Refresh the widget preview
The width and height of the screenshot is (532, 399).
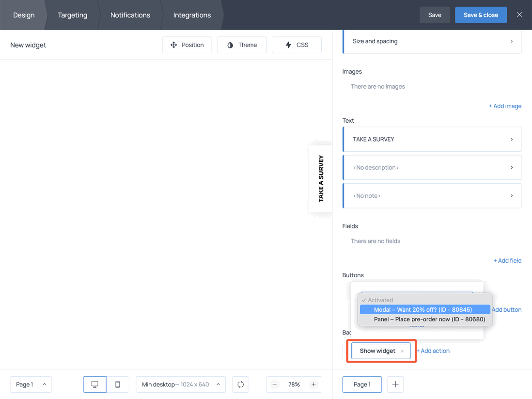click(240, 384)
